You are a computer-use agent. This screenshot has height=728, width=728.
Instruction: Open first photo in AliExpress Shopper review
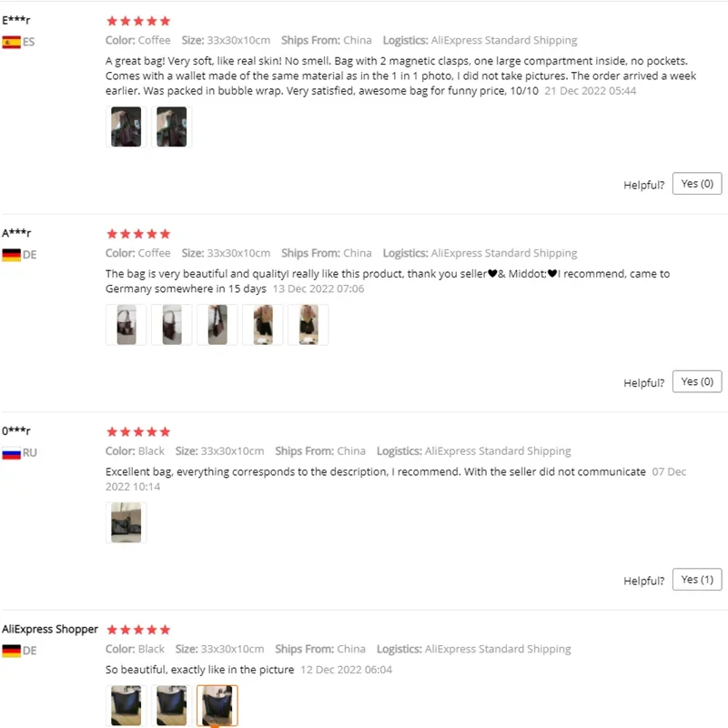click(126, 705)
